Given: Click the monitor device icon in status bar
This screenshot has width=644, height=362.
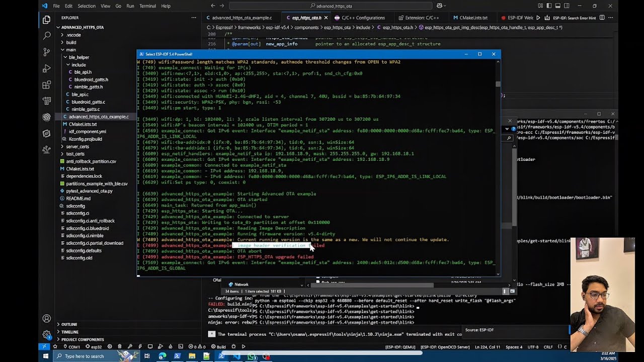Looking at the screenshot, I should pyautogui.click(x=150, y=347).
